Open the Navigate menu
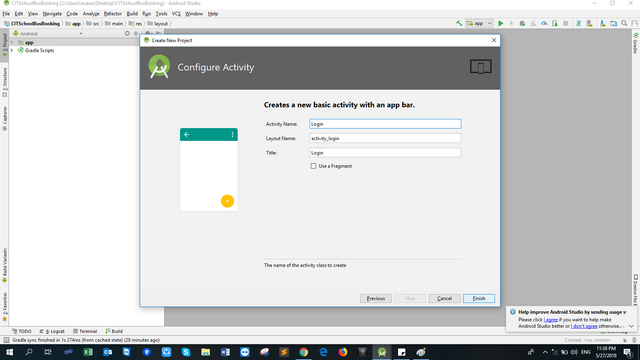Image resolution: width=640 pixels, height=360 pixels. [x=52, y=13]
